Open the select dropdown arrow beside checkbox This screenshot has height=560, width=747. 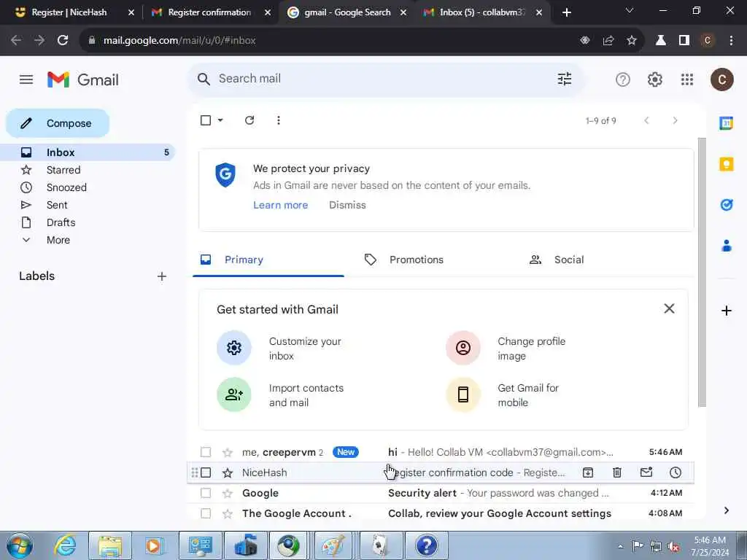point(220,120)
